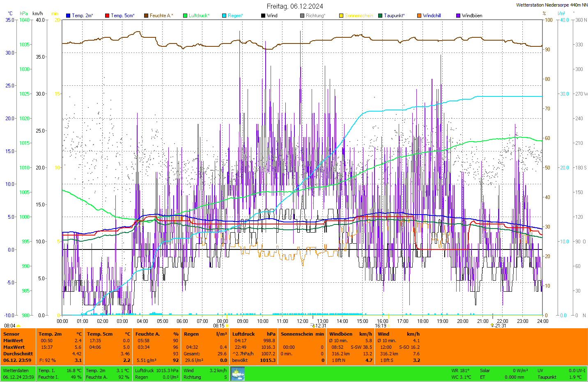Select the Taupunkt legend label
The image size is (588, 382).
394,16
